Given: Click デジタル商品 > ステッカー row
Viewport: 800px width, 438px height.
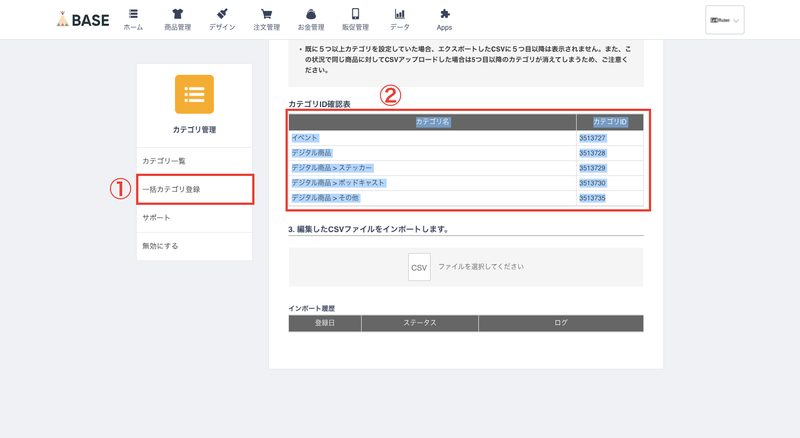Looking at the screenshot, I should [466, 168].
